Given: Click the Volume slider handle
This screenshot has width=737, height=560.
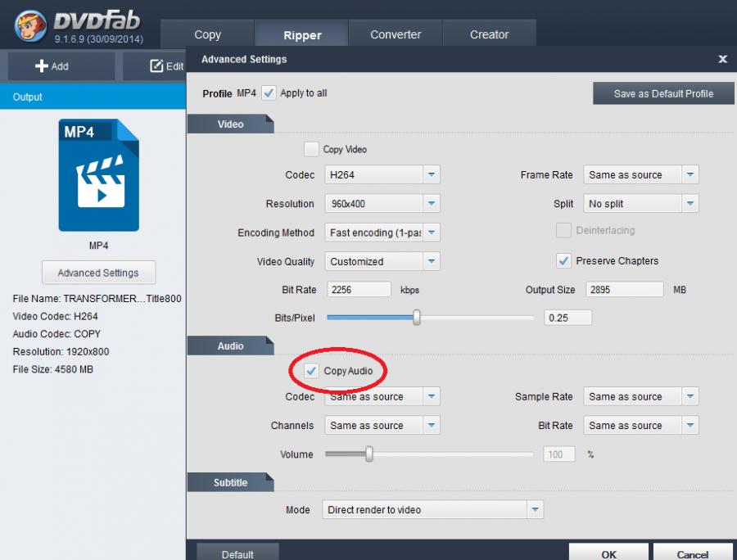Looking at the screenshot, I should click(x=369, y=454).
